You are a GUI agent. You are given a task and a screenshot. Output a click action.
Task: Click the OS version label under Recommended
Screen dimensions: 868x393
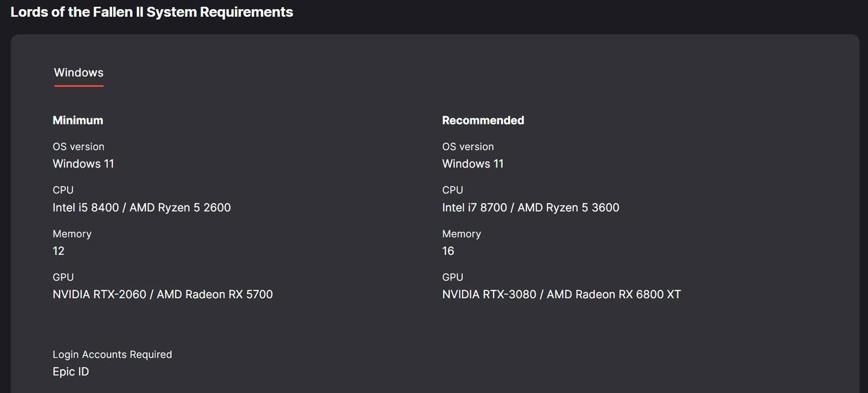[x=468, y=147]
